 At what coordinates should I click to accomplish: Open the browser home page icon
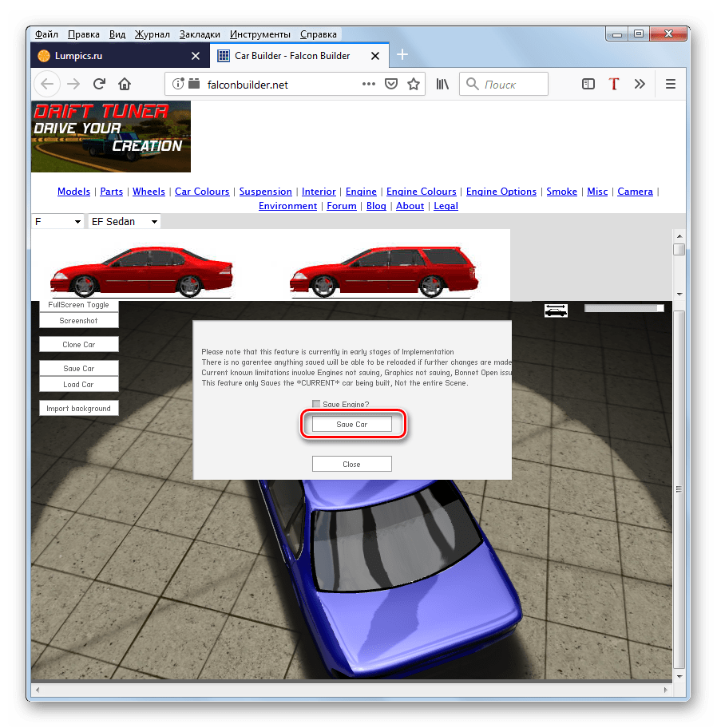[125, 84]
